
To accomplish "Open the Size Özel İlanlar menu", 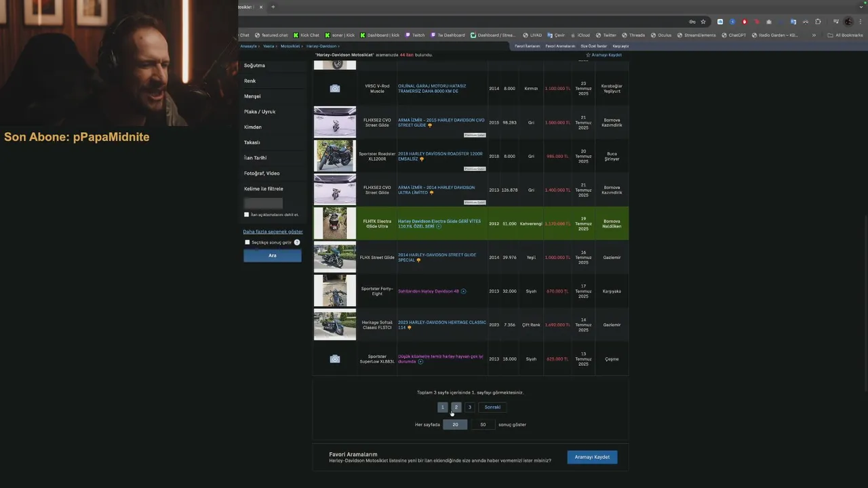I will click(593, 46).
